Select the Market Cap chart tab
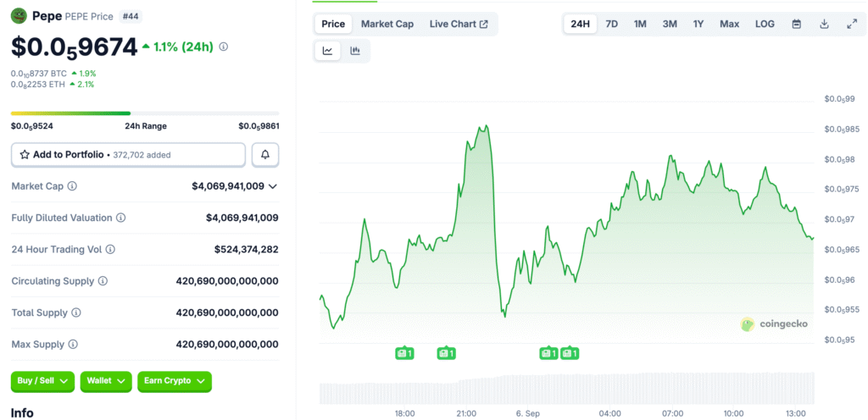The width and height of the screenshot is (868, 420). (x=387, y=24)
